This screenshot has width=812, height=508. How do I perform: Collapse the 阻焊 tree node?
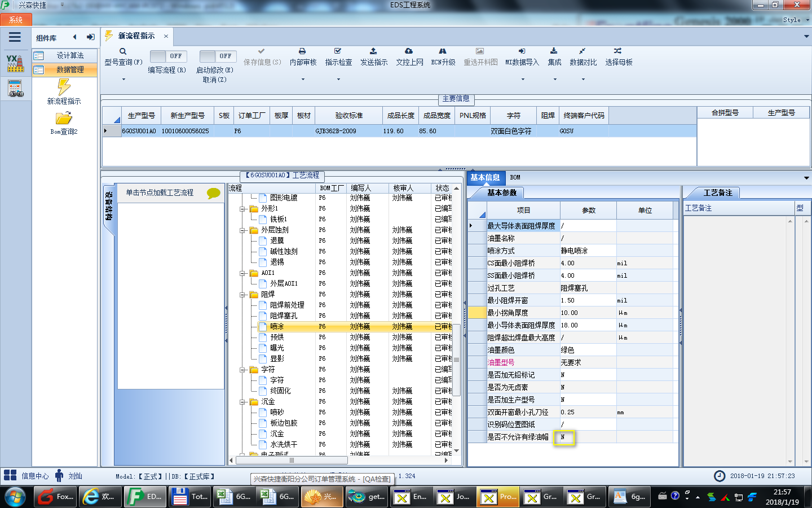coord(242,295)
